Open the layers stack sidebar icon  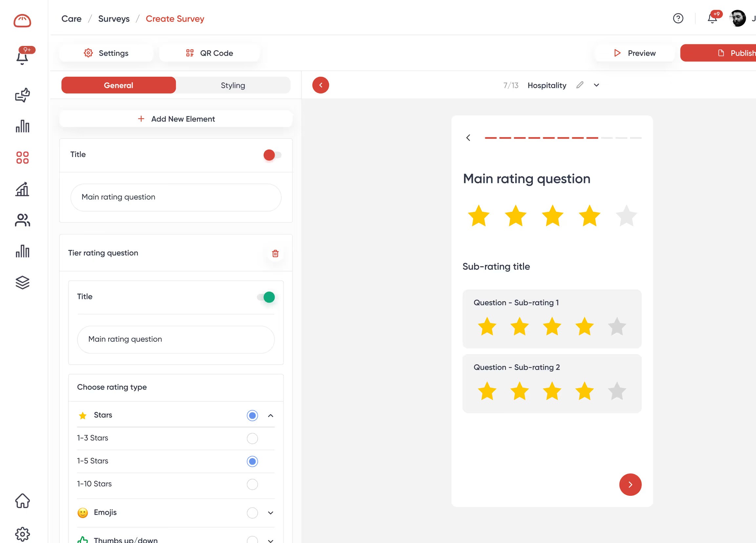click(22, 283)
